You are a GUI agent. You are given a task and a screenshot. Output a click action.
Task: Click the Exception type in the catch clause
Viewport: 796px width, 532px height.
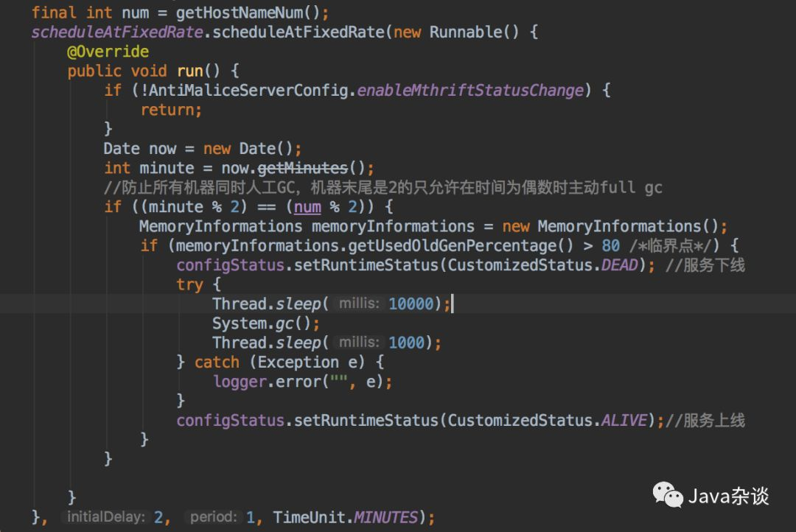pyautogui.click(x=298, y=362)
